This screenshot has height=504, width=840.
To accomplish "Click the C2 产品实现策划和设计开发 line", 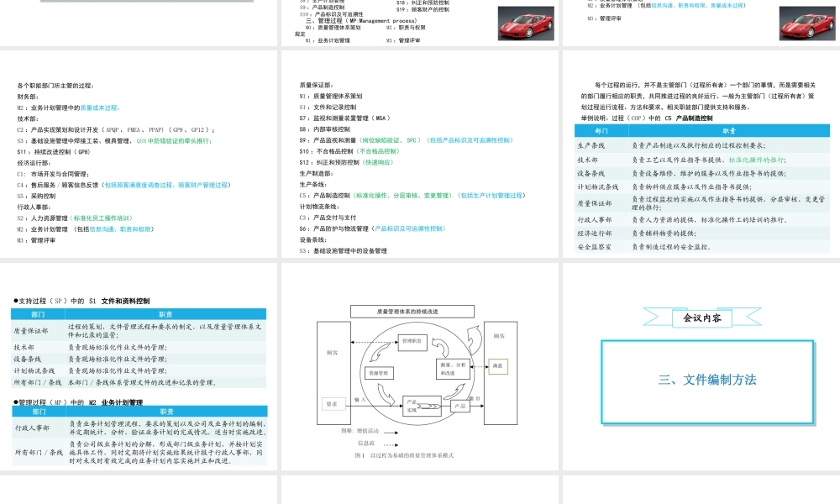I will (116, 129).
